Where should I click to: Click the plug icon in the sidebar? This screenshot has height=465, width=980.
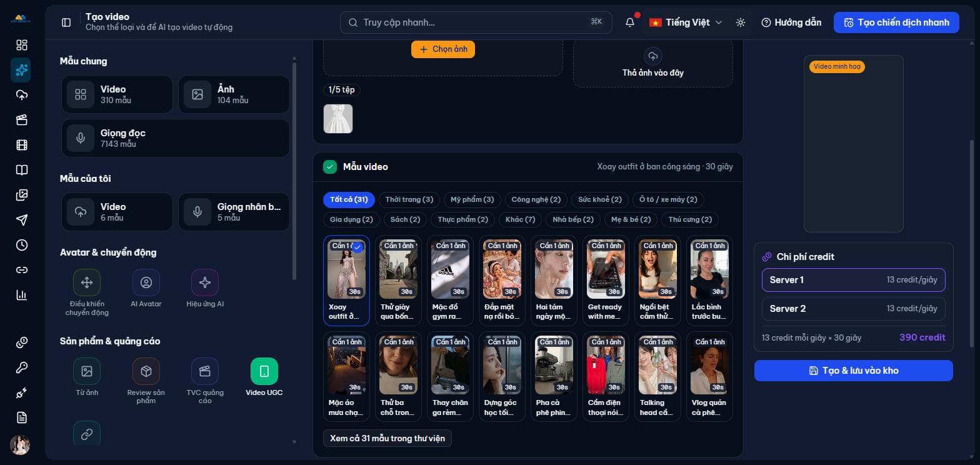(x=22, y=392)
